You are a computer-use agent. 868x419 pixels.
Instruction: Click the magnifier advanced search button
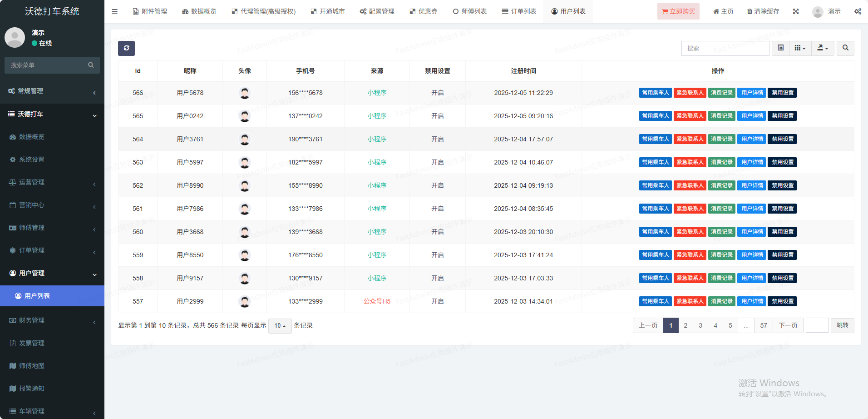[x=845, y=48]
